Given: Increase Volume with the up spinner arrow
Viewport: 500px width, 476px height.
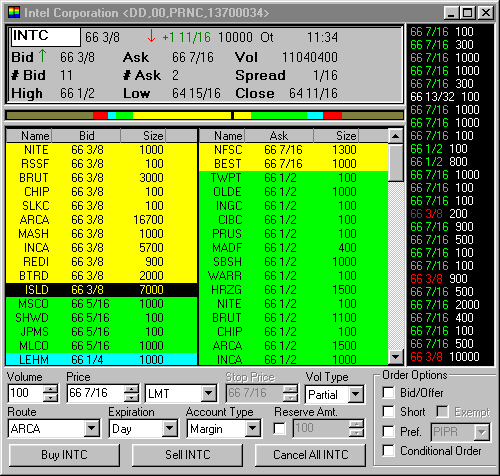Looking at the screenshot, I should (x=51, y=389).
